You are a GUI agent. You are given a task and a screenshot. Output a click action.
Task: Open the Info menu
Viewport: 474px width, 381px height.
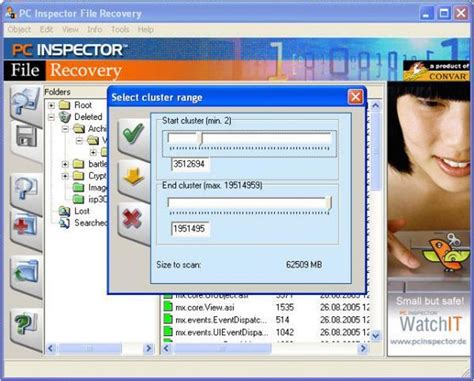pyautogui.click(x=95, y=29)
